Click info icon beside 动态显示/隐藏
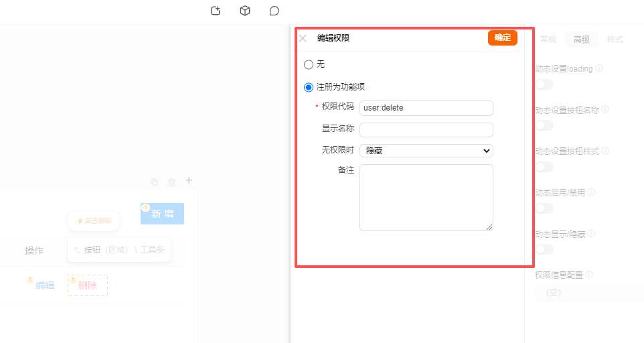The height and width of the screenshot is (343, 644). click(x=591, y=233)
